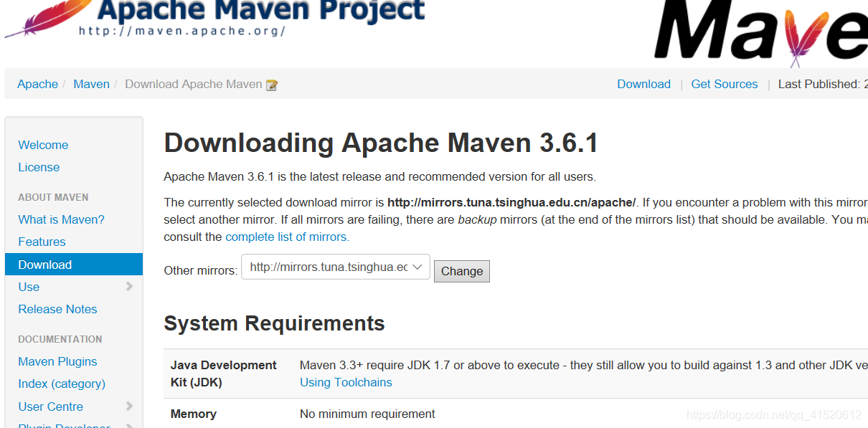Click the Change mirror button
The width and height of the screenshot is (868, 428).
462,271
